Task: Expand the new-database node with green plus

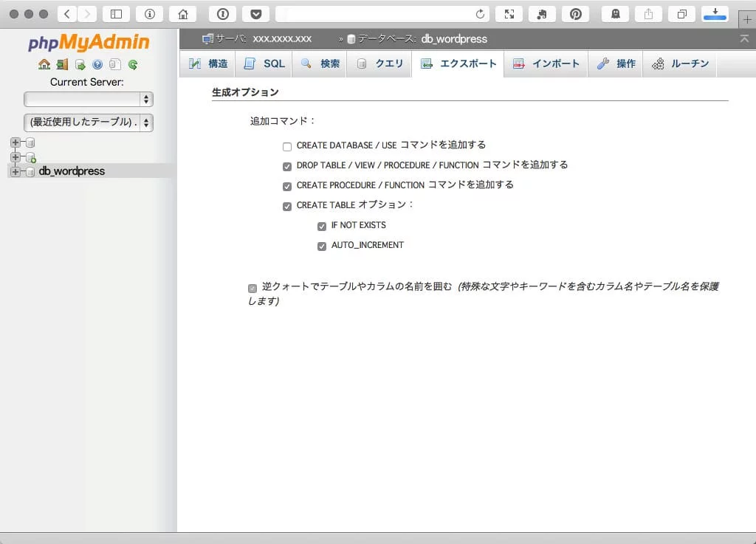Action: [16, 157]
